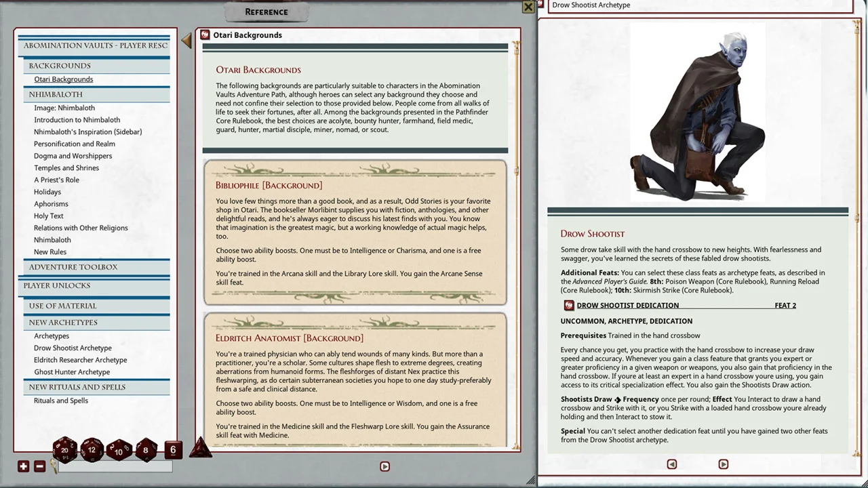This screenshot has height=488, width=868.
Task: Open the Bibliophile [Background] heading link
Action: click(269, 185)
